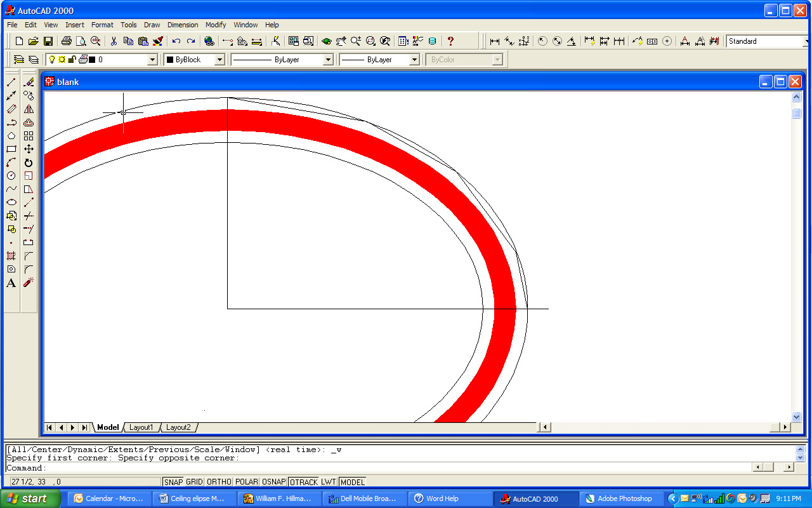The image size is (812, 508).
Task: Select the Hatch tool
Action: [x=11, y=256]
